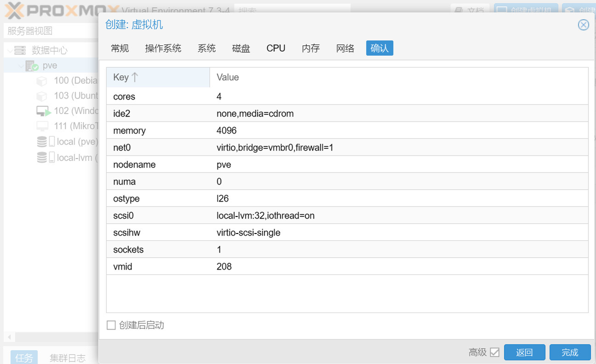
Task: Click the datacenter server icon
Action: (20, 50)
